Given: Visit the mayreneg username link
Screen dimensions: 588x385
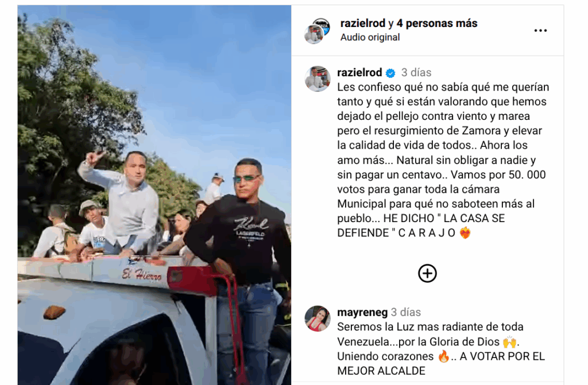Looking at the screenshot, I should point(362,312).
